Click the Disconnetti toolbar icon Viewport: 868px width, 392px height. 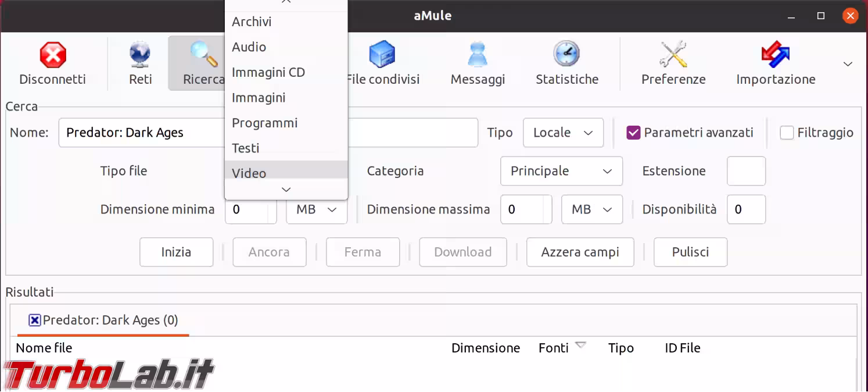[x=53, y=55]
